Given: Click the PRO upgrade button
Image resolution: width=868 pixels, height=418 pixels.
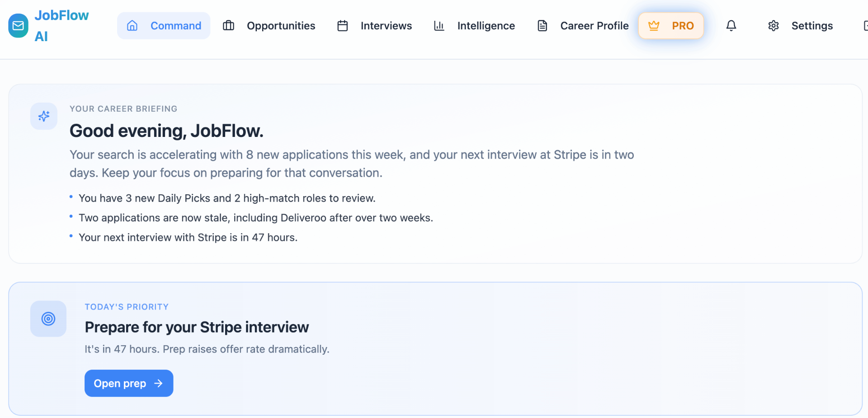Looking at the screenshot, I should (671, 26).
